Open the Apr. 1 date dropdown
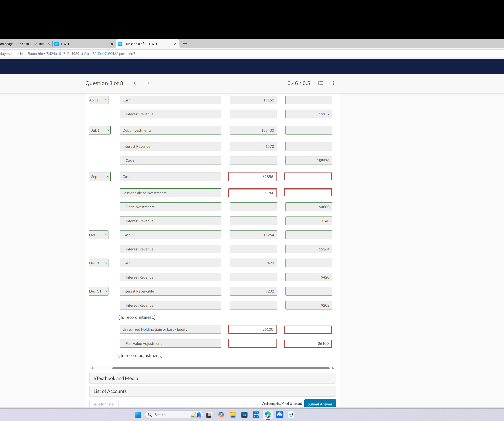The image size is (504, 421). coord(99,100)
